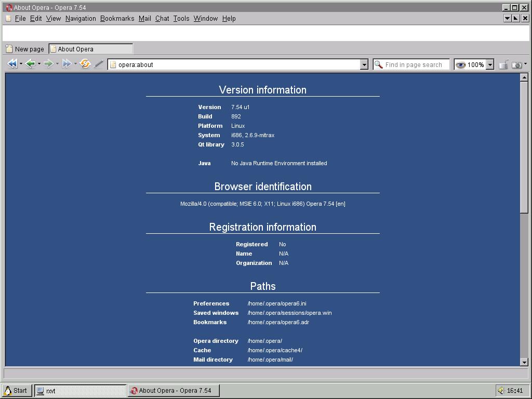Click Qt library value 3.0.5
The image size is (532, 399).
click(237, 144)
